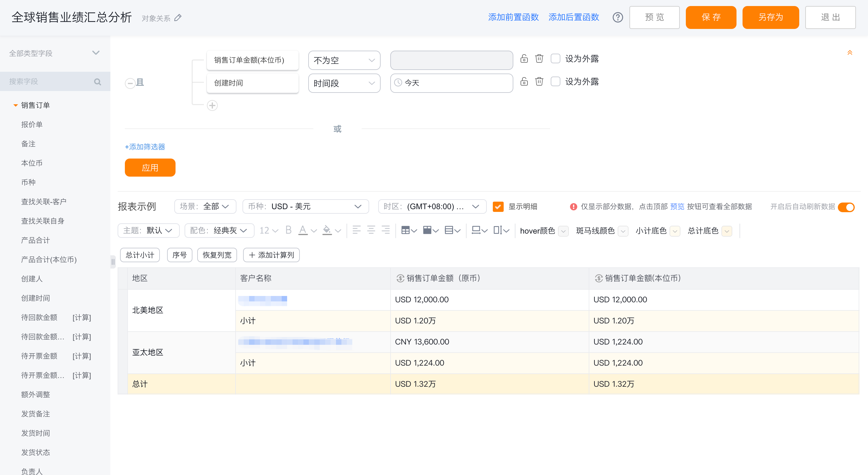The image size is (868, 475).
Task: Click the search magnifier in field search
Action: (97, 81)
